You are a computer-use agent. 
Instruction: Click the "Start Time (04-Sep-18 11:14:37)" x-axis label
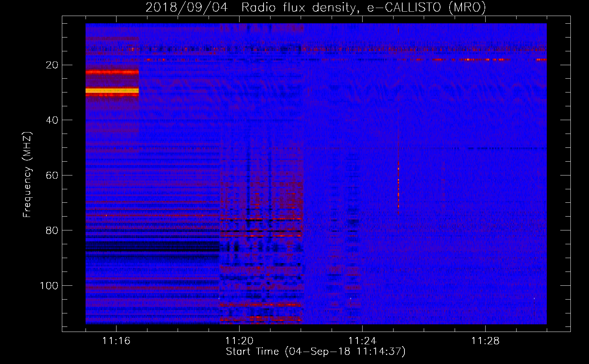pyautogui.click(x=316, y=352)
